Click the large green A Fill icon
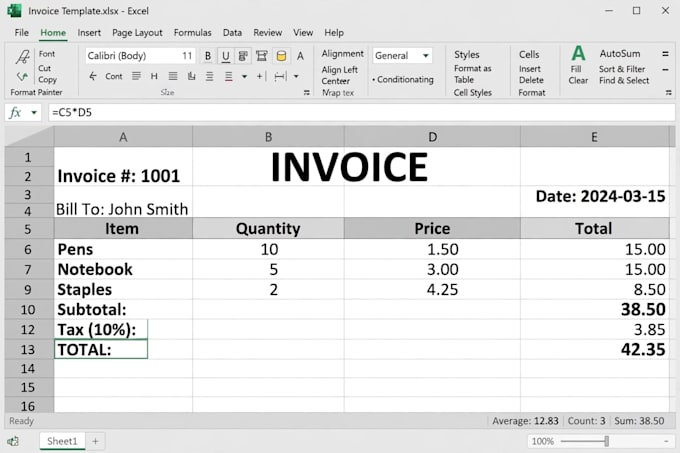The height and width of the screenshot is (453, 680). [578, 54]
